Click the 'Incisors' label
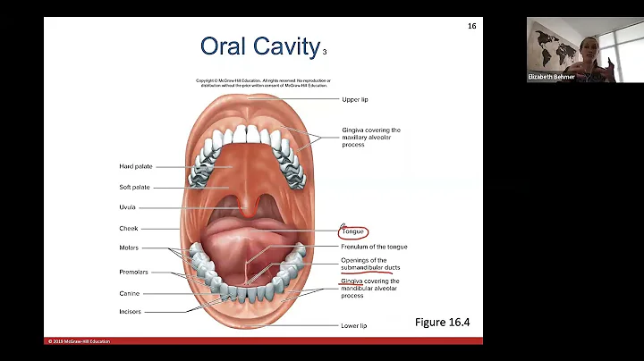 [130, 311]
